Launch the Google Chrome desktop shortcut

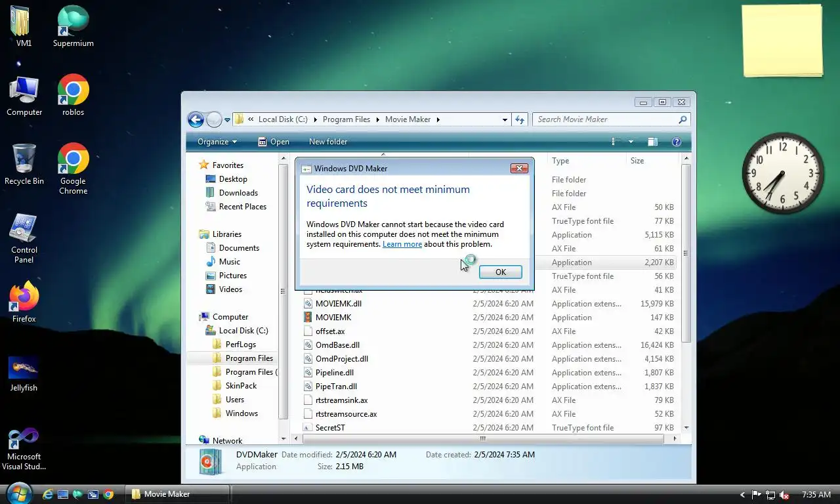[x=73, y=169]
